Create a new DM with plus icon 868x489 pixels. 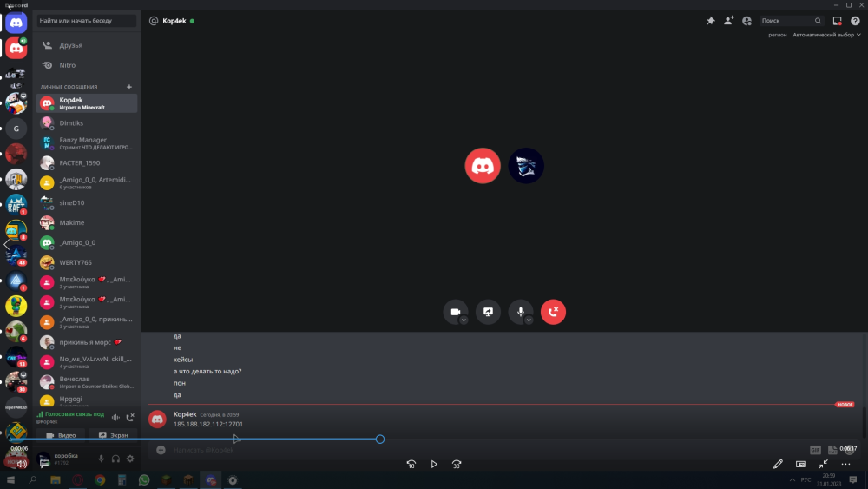click(129, 87)
